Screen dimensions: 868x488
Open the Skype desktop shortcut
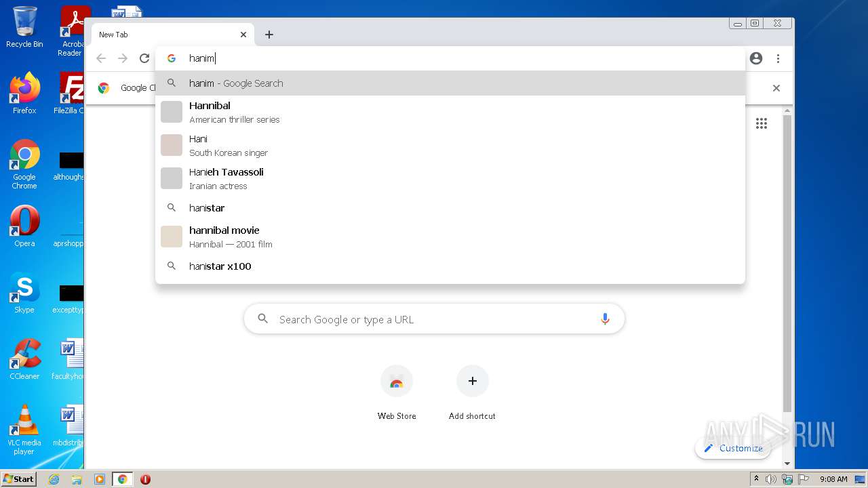(x=24, y=292)
